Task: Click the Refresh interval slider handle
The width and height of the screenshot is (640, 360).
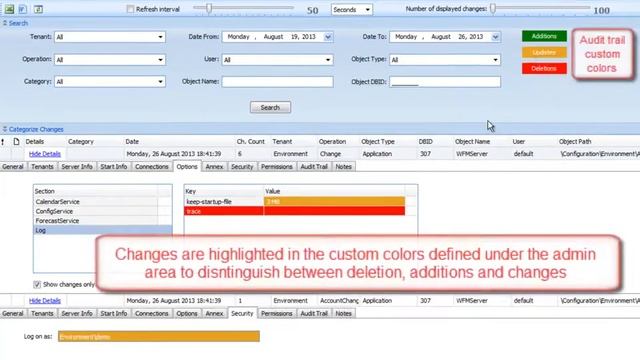Action: point(209,8)
